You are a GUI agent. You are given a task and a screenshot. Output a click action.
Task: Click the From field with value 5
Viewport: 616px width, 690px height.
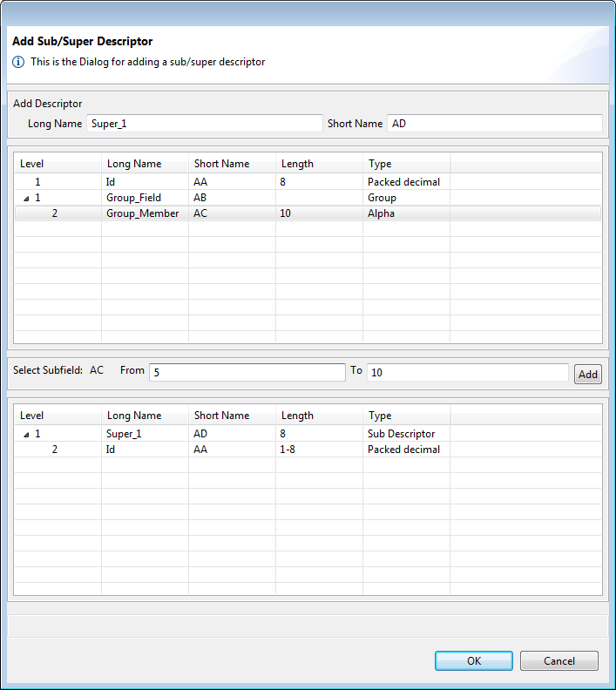(x=247, y=372)
